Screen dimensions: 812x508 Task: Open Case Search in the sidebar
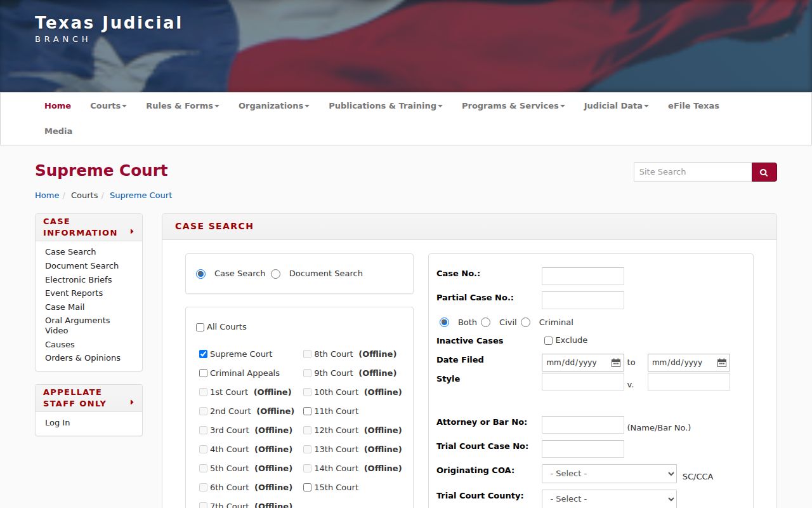[70, 252]
